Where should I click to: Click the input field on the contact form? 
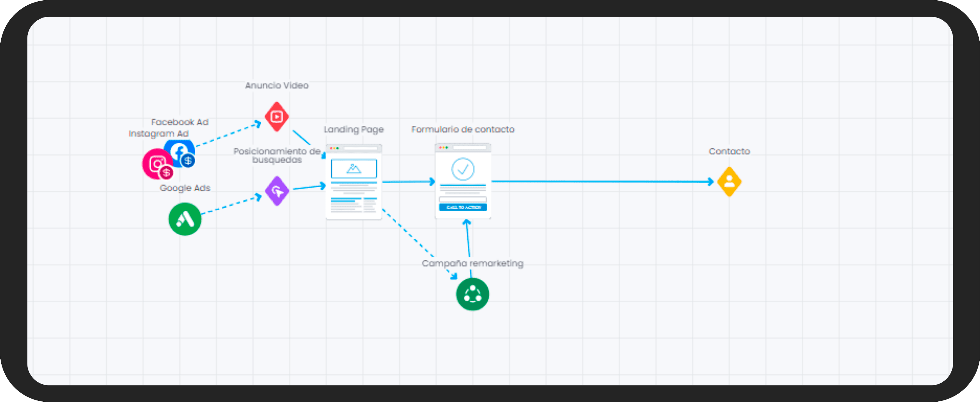463,199
